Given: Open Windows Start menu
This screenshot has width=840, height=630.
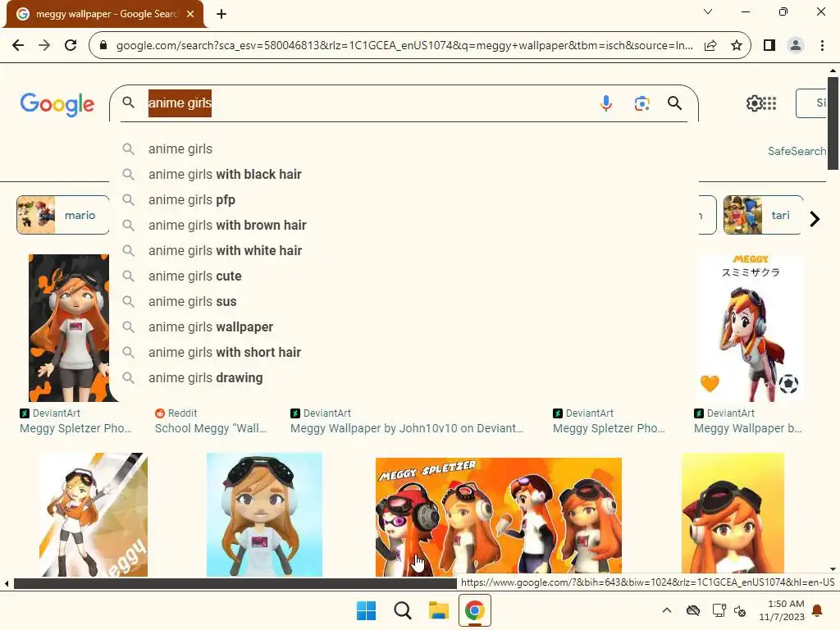Looking at the screenshot, I should pos(367,610).
